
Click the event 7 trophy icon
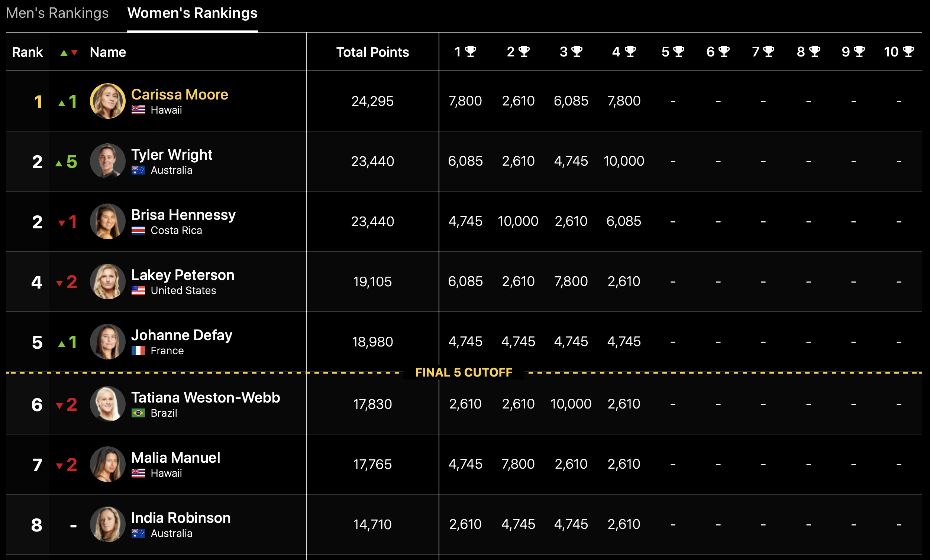click(x=768, y=51)
